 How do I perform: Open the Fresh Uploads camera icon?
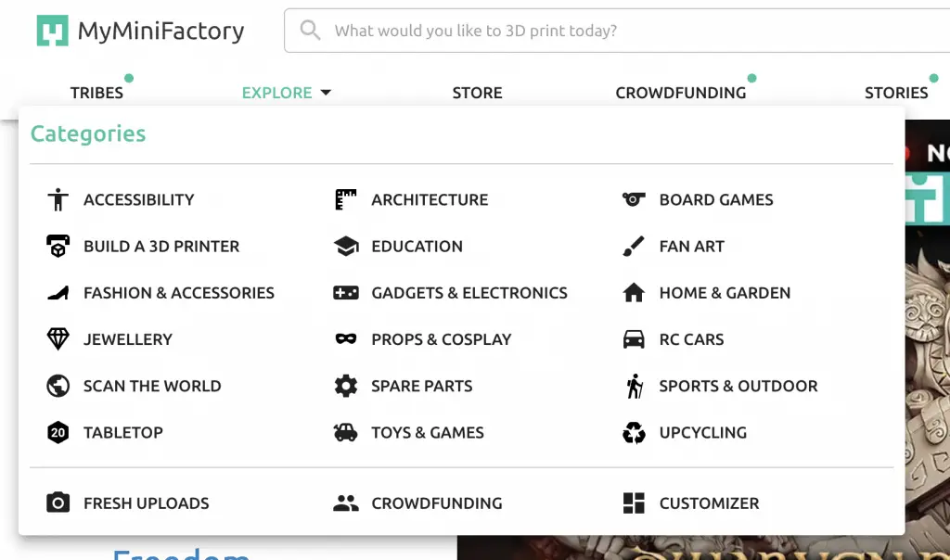click(x=58, y=503)
